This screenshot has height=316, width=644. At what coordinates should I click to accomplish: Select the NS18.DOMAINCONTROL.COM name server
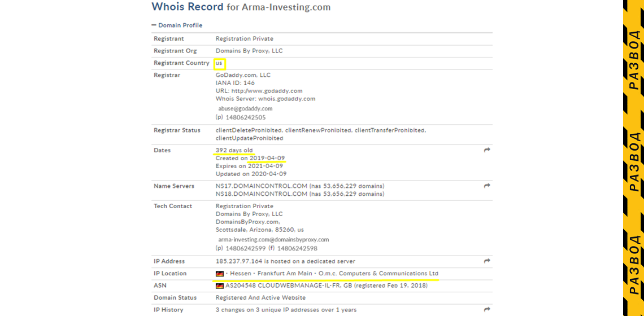[261, 194]
